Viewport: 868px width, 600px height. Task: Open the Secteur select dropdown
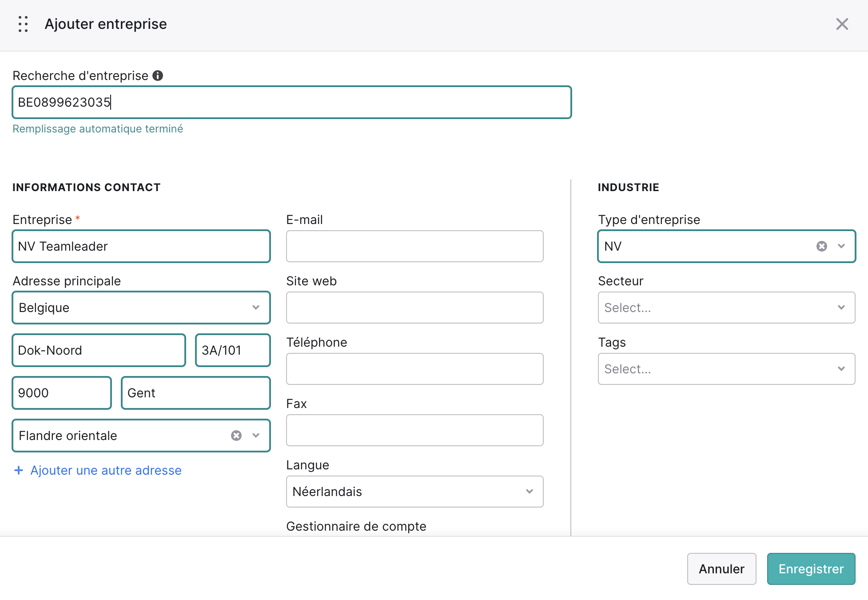point(727,308)
